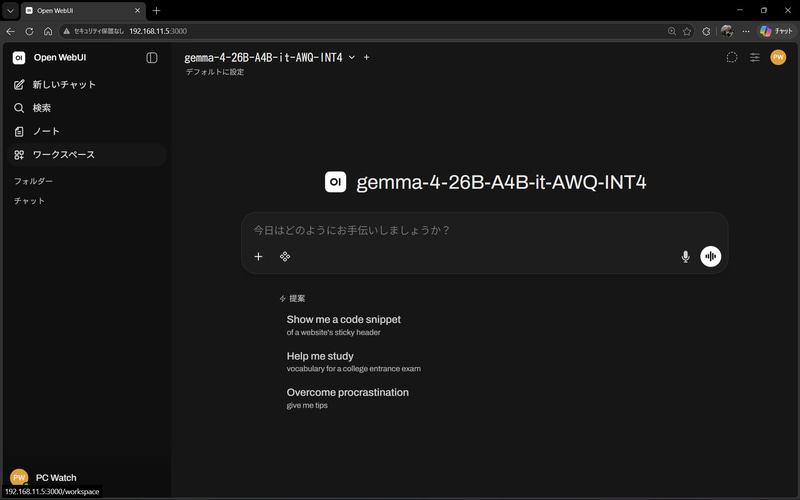Add page to favorites star icon
800x500 pixels.
point(687,31)
